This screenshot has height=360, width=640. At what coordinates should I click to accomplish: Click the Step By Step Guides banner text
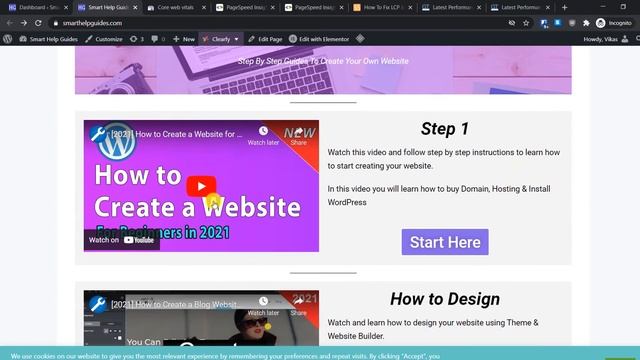pos(323,61)
